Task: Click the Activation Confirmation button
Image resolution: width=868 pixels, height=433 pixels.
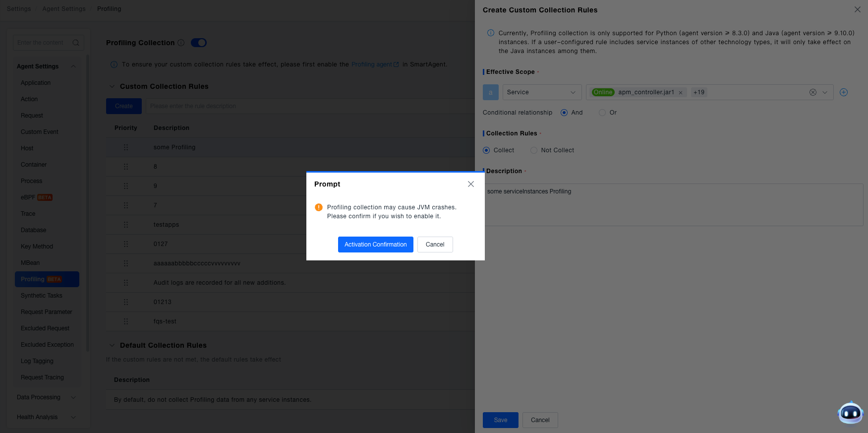Action: click(376, 245)
